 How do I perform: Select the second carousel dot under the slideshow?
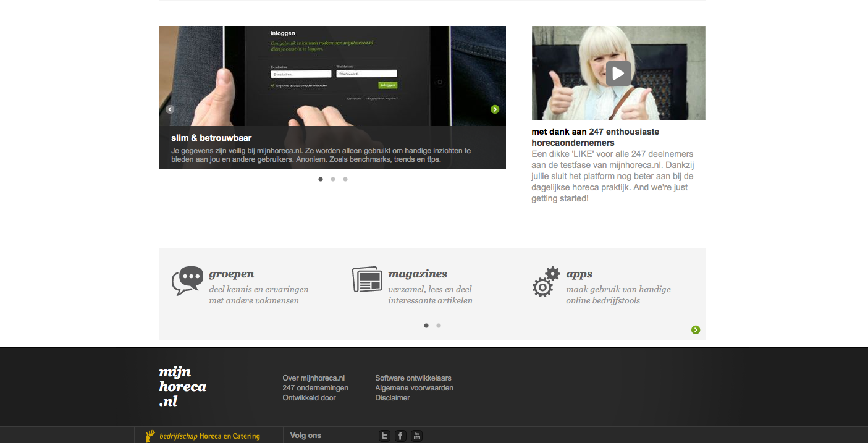click(x=333, y=179)
